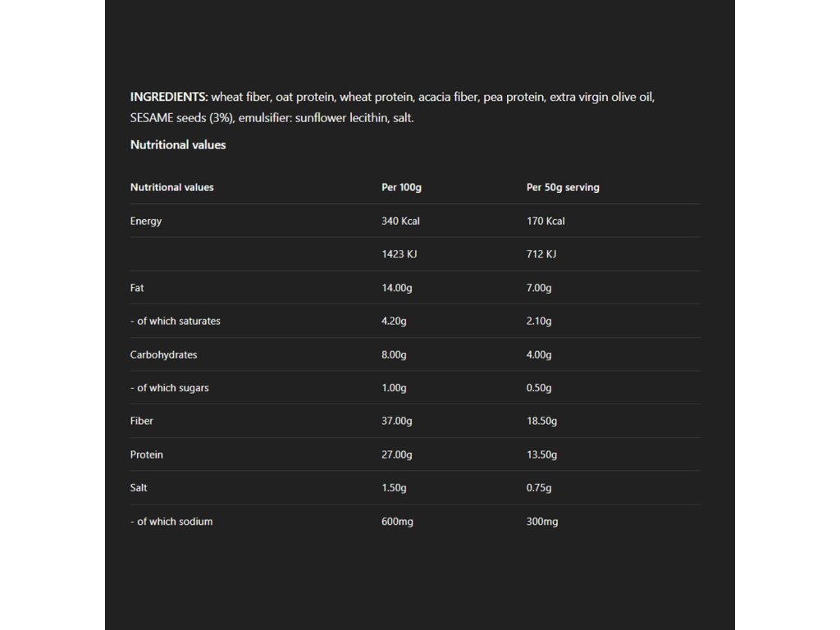Click the 170 Kcal per serving value
The image size is (840, 630).
[x=546, y=221]
